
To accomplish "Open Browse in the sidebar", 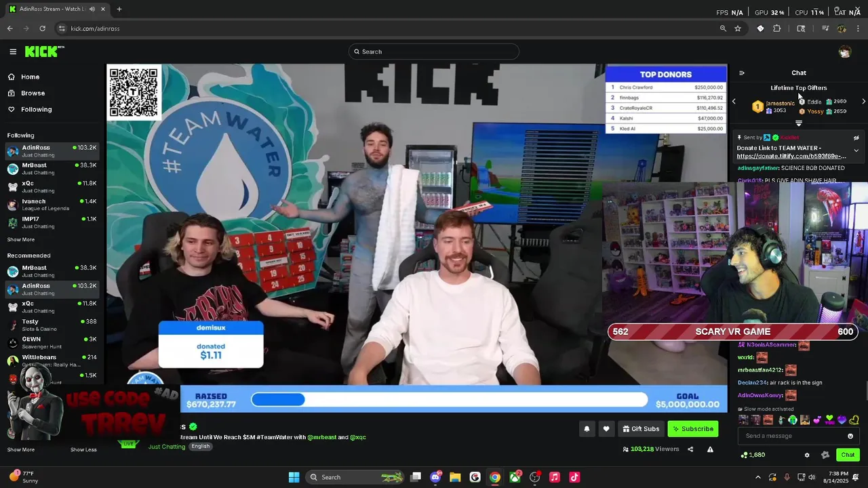I will [27, 93].
